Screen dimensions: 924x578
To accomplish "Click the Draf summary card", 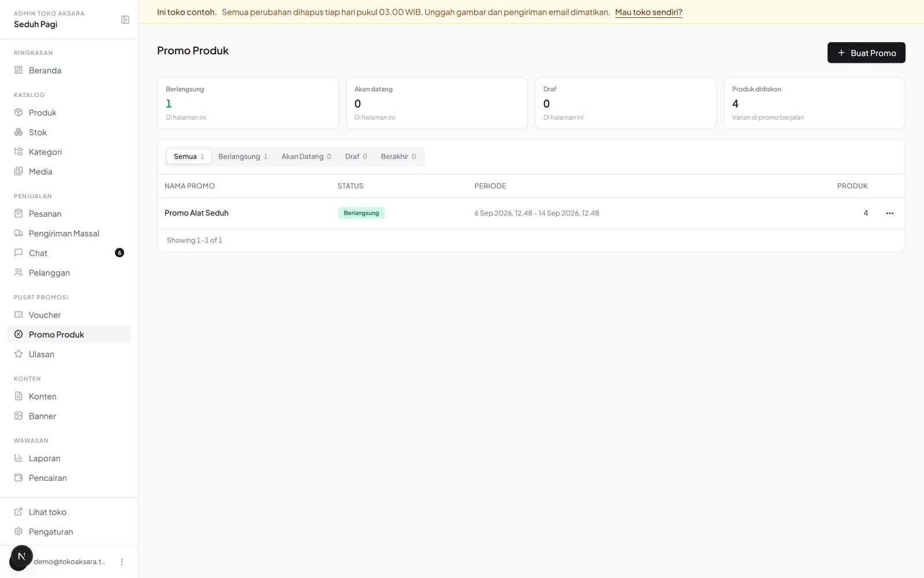I will [x=625, y=103].
